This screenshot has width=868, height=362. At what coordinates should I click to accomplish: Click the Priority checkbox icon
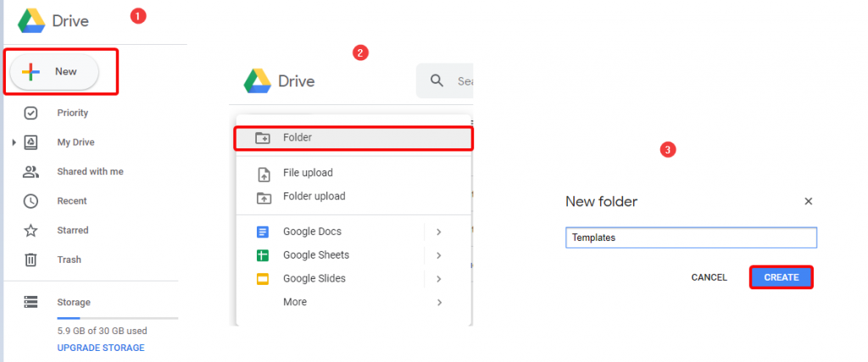(x=31, y=113)
